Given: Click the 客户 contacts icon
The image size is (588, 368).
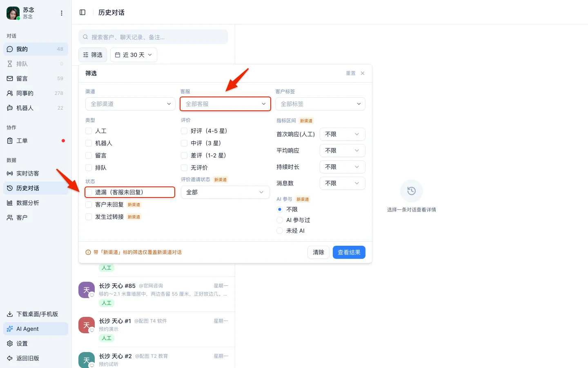Looking at the screenshot, I should [x=10, y=218].
